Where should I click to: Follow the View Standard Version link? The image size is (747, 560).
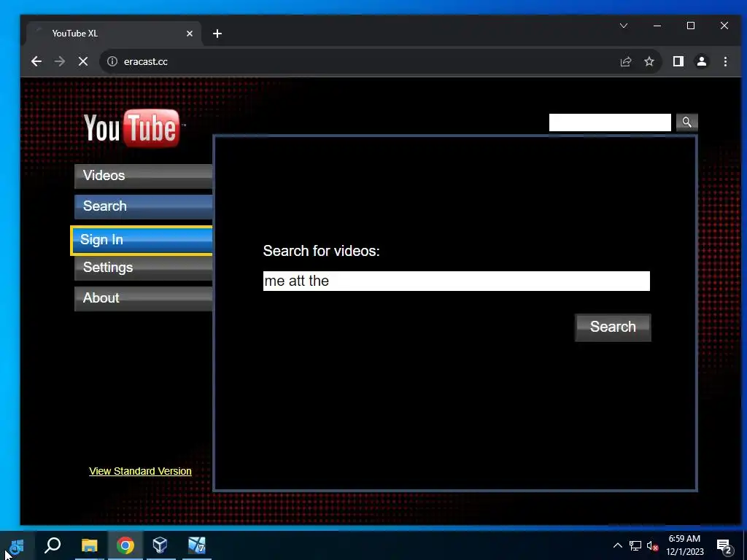click(140, 471)
